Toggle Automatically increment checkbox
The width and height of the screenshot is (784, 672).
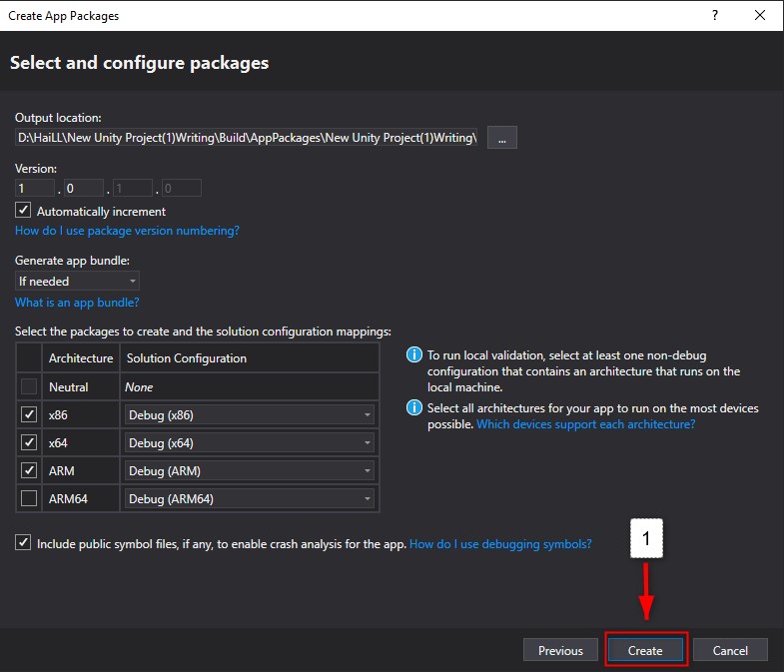(x=23, y=211)
